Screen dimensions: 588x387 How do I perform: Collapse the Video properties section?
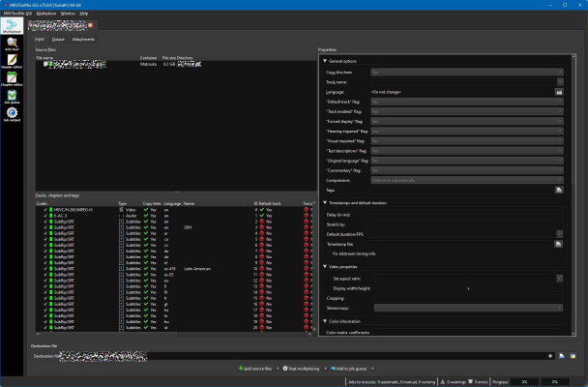coord(325,267)
